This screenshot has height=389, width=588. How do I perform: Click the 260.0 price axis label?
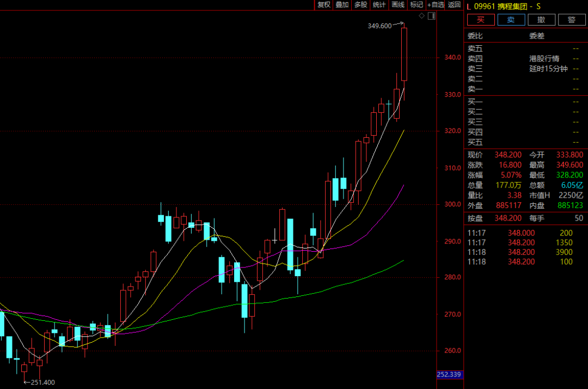click(x=452, y=351)
